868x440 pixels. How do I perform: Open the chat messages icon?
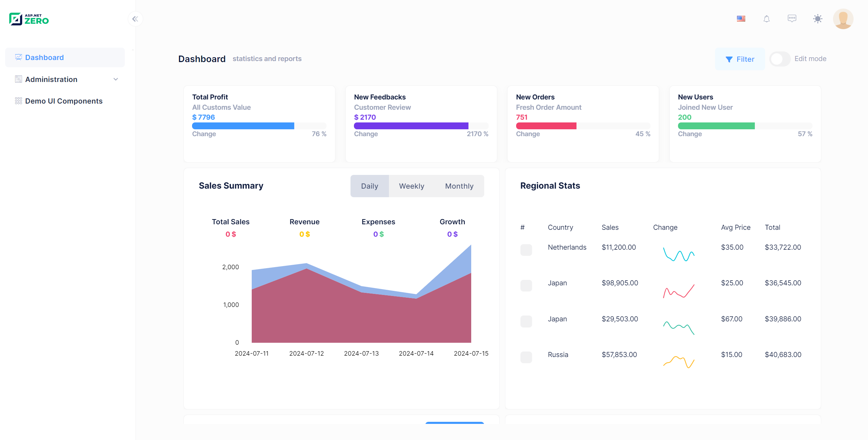click(792, 19)
